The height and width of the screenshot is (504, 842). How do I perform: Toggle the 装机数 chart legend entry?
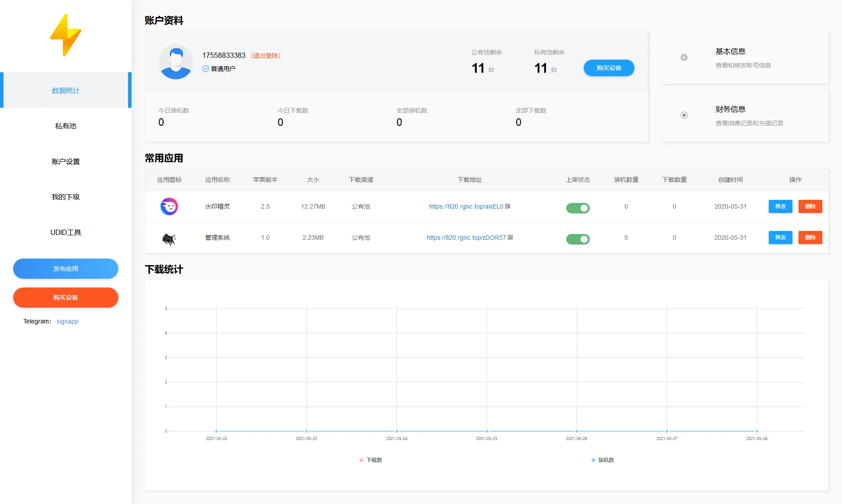click(603, 460)
